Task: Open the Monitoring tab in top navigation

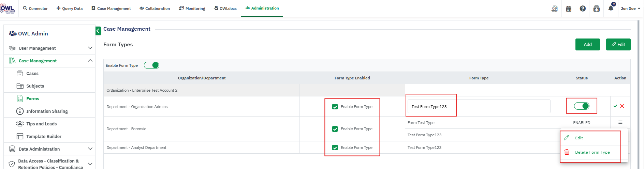Action: (192, 9)
